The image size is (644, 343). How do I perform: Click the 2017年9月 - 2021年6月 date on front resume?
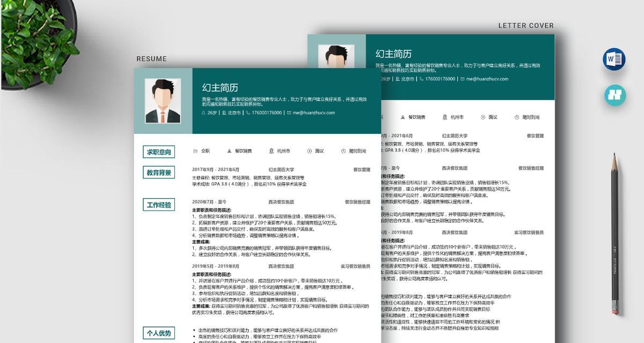[x=216, y=169]
